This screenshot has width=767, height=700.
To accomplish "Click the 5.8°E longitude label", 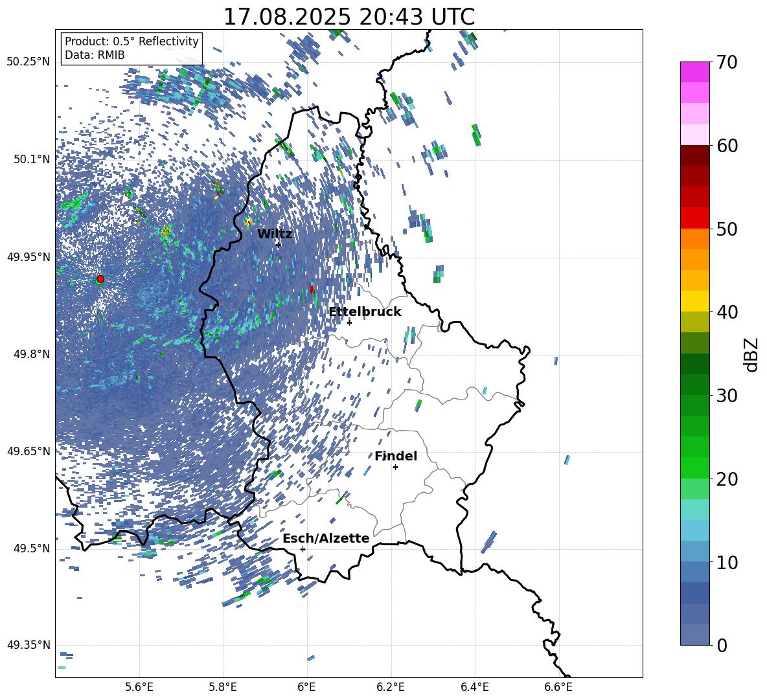I will (223, 687).
